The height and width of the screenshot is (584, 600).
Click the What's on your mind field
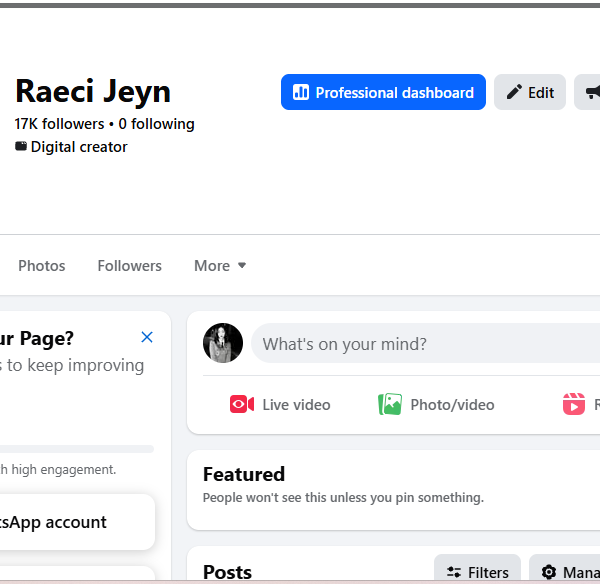[x=425, y=343]
